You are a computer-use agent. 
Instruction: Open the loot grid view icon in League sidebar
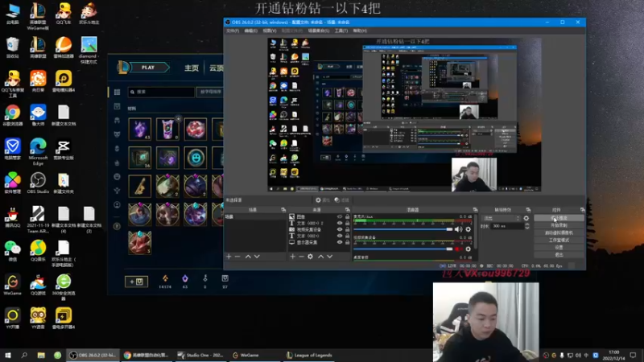(117, 93)
